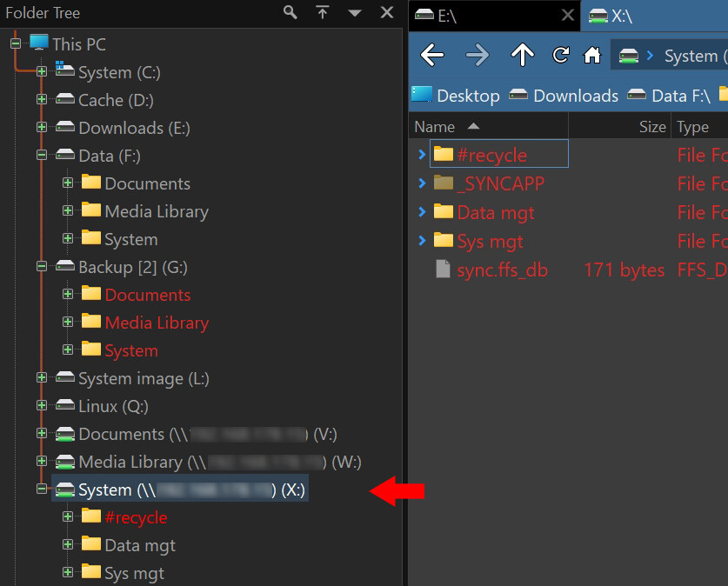The width and height of the screenshot is (728, 586).
Task: Refresh the current folder view
Action: tap(561, 56)
